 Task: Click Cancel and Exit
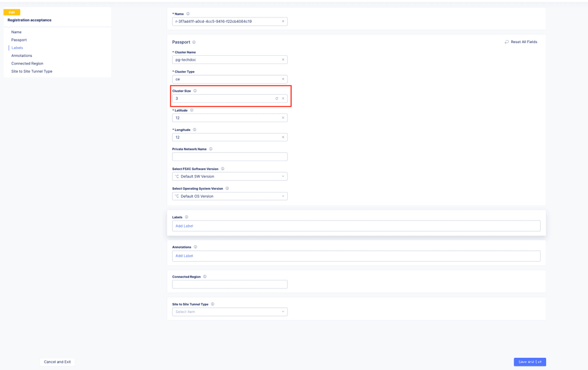57,362
